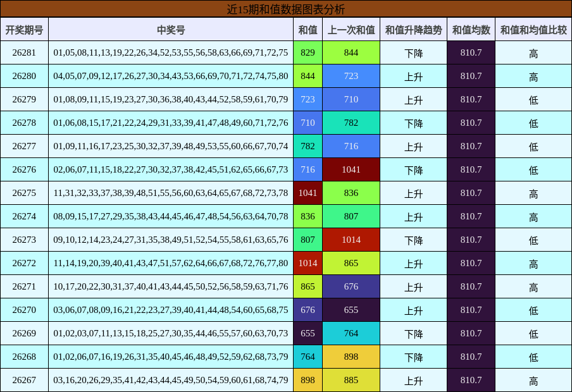
Task: Select draw number 26278
Action: [24, 123]
